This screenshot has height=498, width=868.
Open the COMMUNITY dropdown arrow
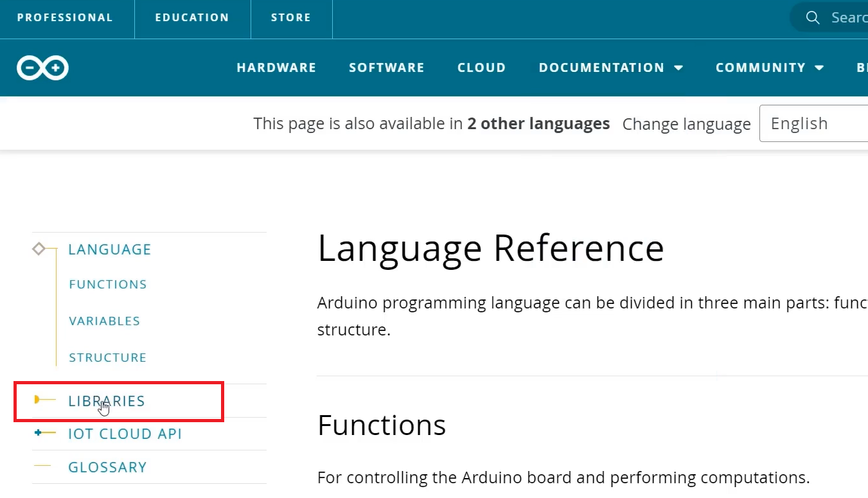819,68
